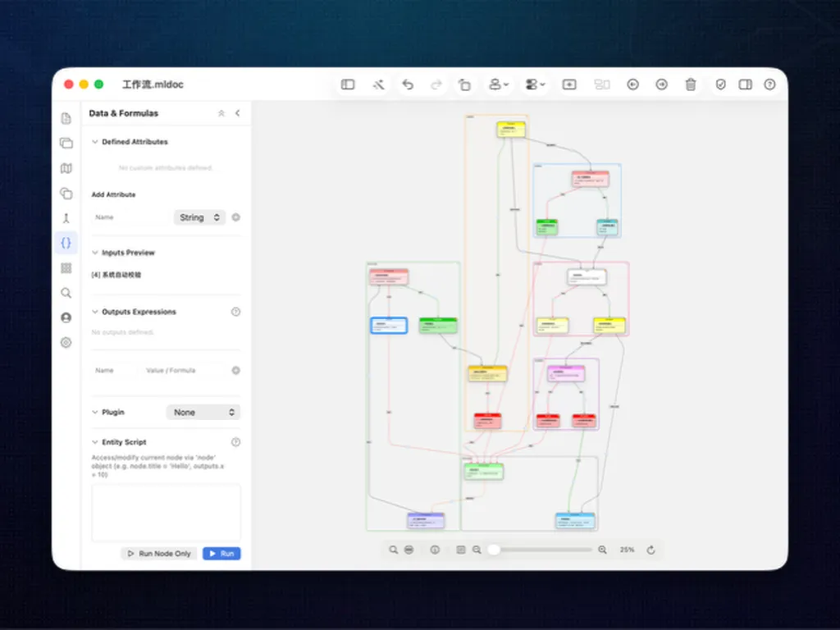Click the output Name input field

[115, 370]
